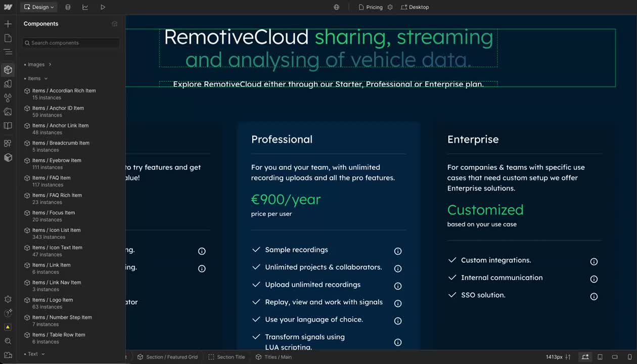Open the Variables panel icon

[x=8, y=84]
